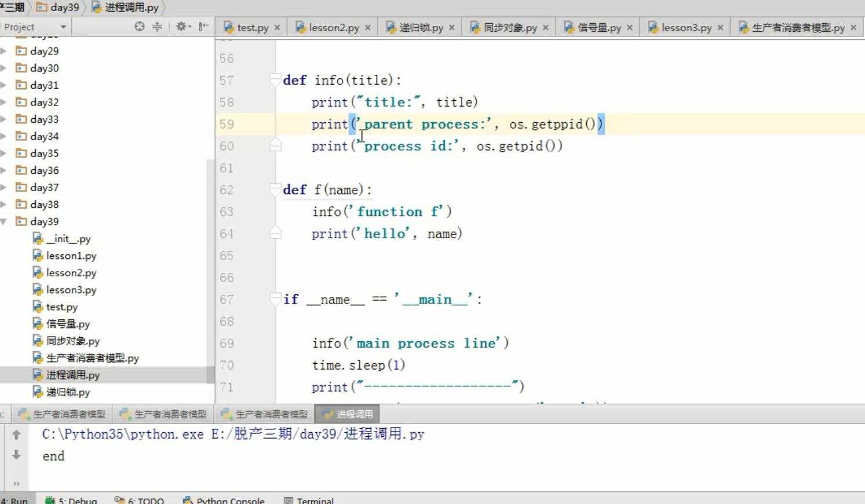
Task: Switch to the test.py editor tab
Action: click(x=253, y=27)
